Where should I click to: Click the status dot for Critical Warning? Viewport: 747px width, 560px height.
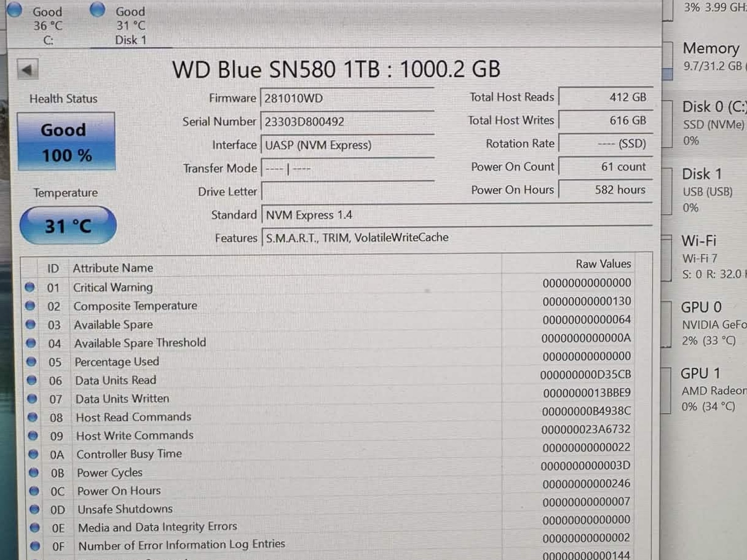30,287
